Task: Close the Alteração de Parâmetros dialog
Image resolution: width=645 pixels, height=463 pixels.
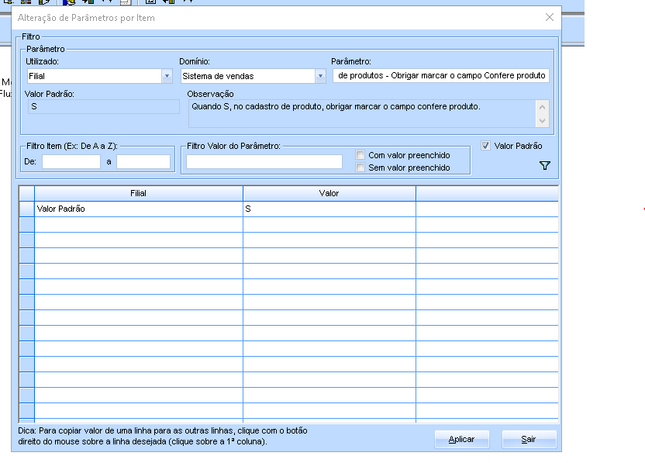Action: (549, 18)
